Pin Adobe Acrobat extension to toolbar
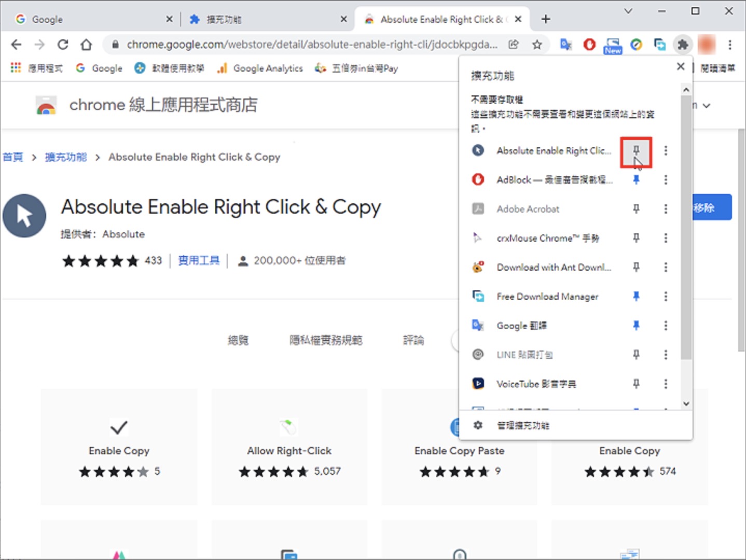 pyautogui.click(x=636, y=209)
